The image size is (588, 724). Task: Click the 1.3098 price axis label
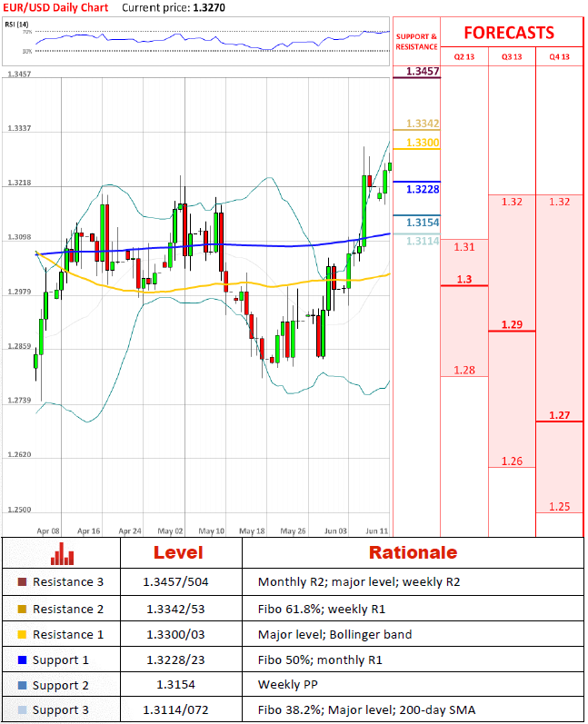(x=19, y=237)
